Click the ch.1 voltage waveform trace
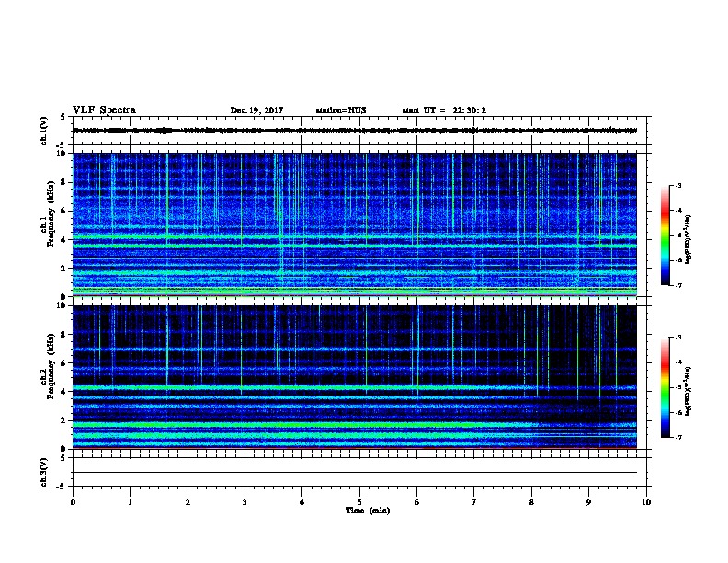The width and height of the screenshot is (728, 563). (355, 131)
